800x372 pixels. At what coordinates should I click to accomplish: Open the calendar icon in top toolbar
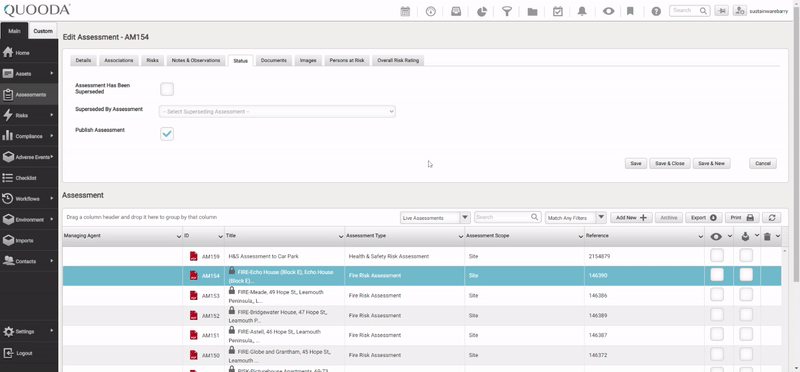pyautogui.click(x=405, y=11)
